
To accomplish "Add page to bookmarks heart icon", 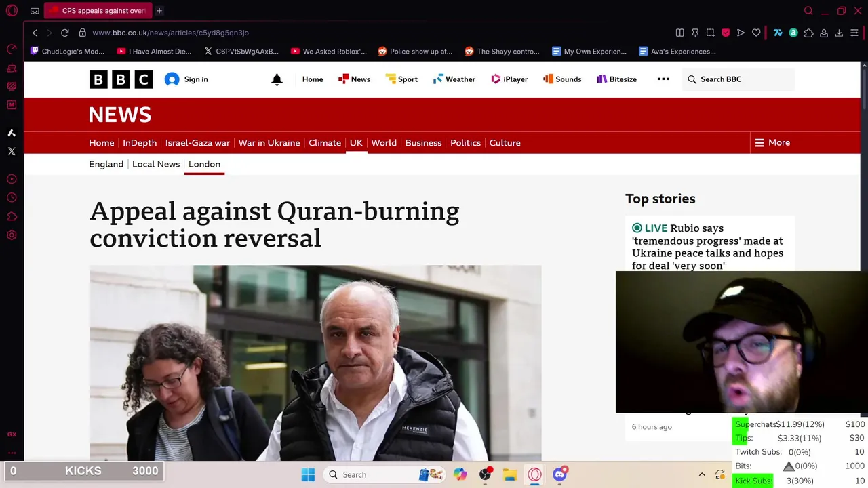I will [x=756, y=33].
